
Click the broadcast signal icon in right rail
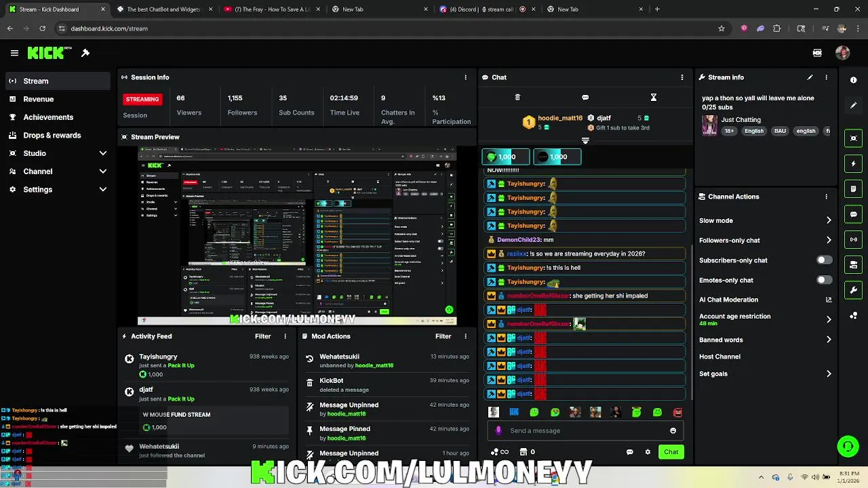(854, 239)
